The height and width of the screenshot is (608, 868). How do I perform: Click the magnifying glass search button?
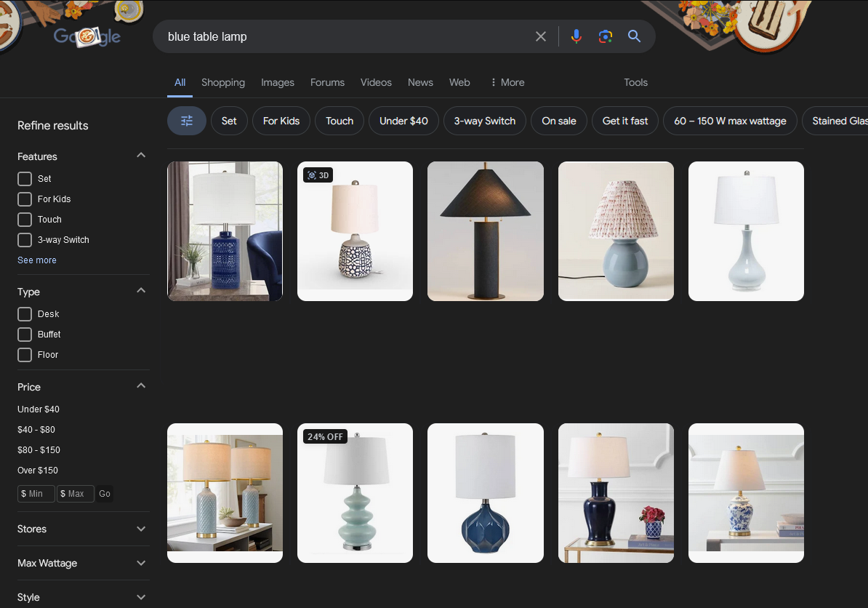click(x=634, y=36)
